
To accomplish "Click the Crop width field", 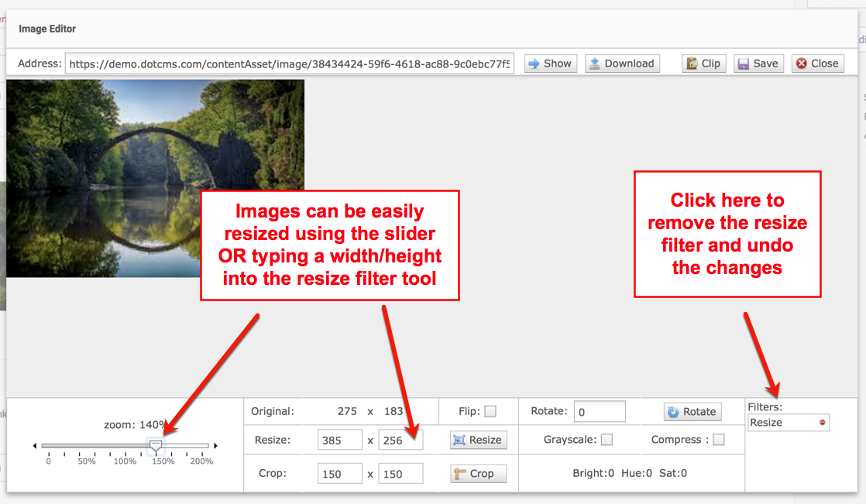I will [x=339, y=474].
